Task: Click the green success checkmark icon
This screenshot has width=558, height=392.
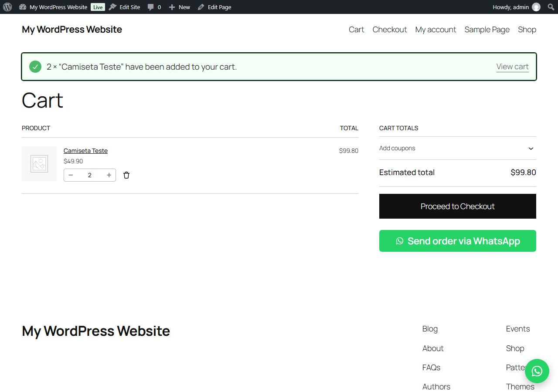Action: pos(35,67)
